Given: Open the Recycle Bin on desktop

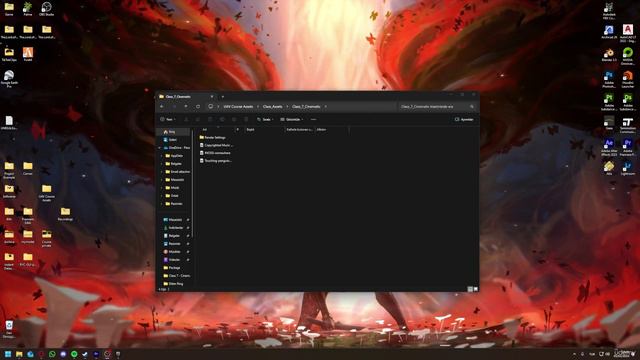Looking at the screenshot, I should (9, 329).
